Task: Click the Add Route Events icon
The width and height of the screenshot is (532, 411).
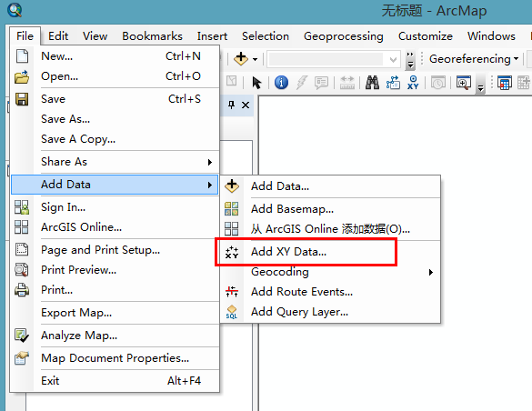Action: click(x=232, y=292)
